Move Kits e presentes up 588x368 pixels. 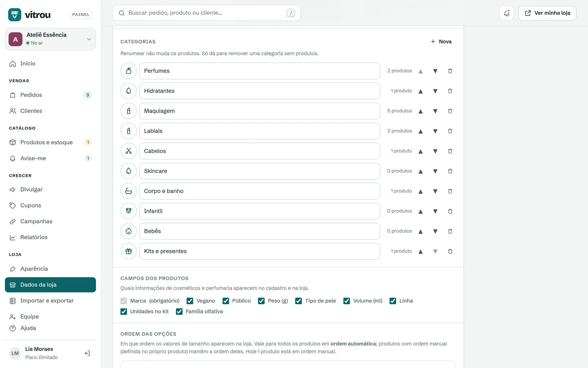pos(421,251)
